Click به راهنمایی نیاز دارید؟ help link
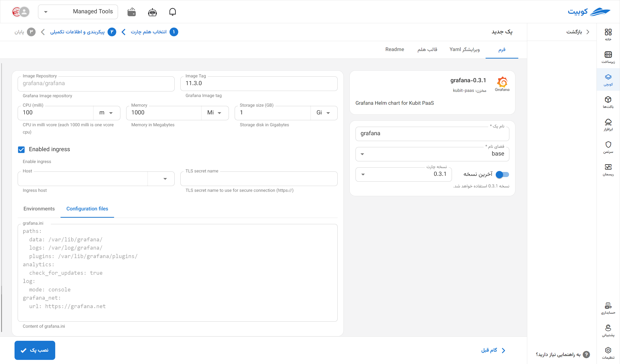620x364 pixels. [558, 354]
